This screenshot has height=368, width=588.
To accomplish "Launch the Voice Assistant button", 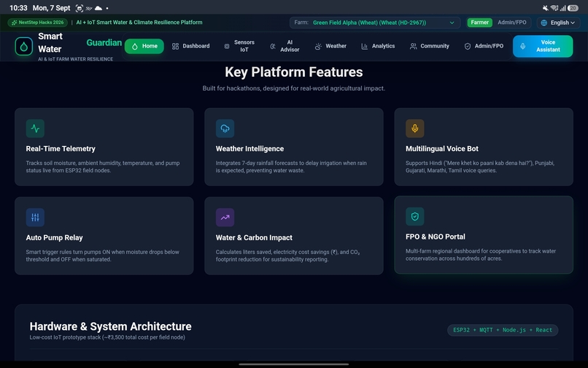I will point(543,46).
